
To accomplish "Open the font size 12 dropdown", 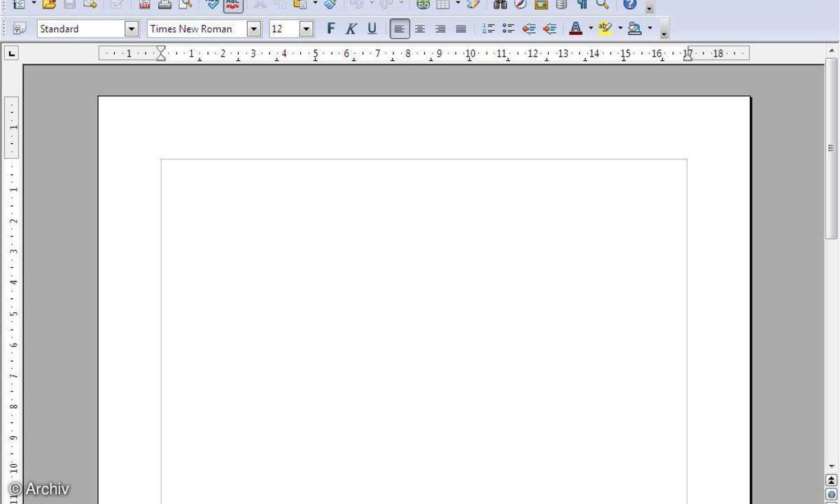I will (x=306, y=29).
